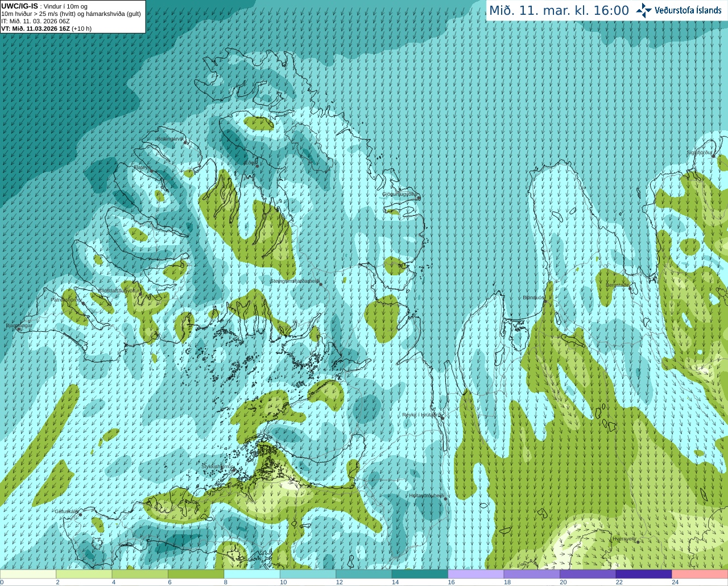
Task: Click the 'IT: Mið. 11. 03. 2026 06Z' line
Action: [35, 21]
